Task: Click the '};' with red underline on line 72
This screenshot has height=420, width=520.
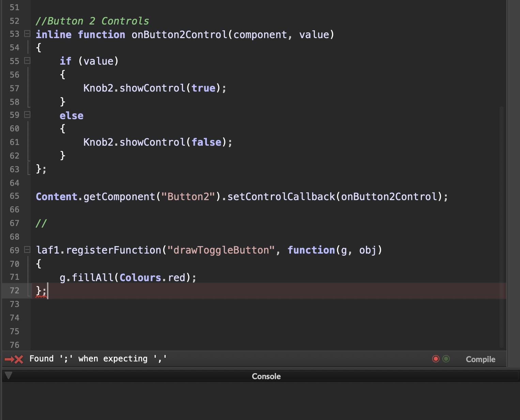Action: coord(41,291)
